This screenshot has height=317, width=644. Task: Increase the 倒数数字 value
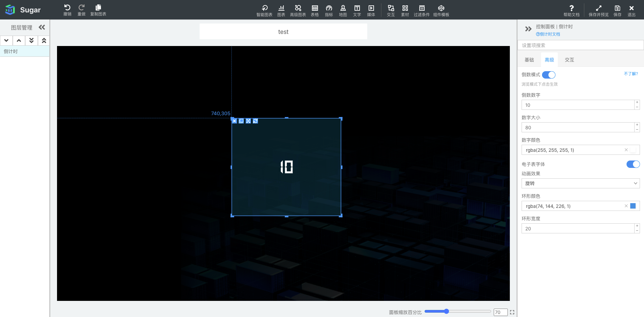(x=637, y=102)
